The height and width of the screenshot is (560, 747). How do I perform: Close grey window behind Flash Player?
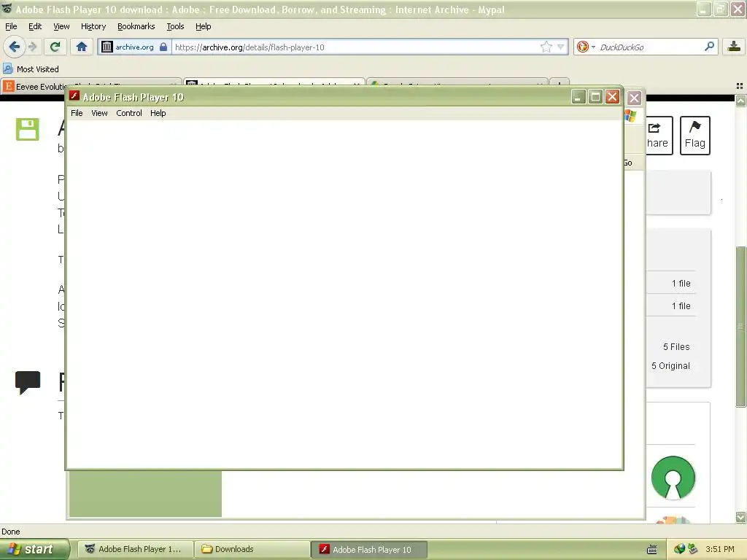(634, 98)
